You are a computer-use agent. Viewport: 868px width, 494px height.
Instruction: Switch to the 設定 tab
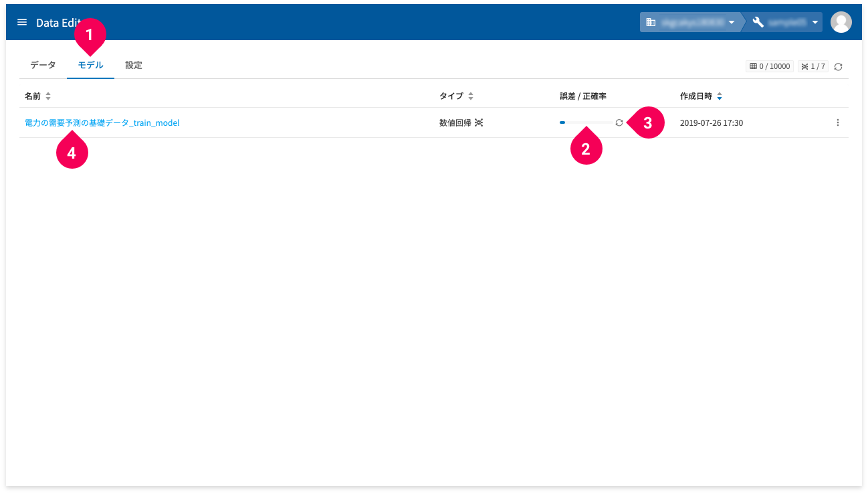pos(134,65)
